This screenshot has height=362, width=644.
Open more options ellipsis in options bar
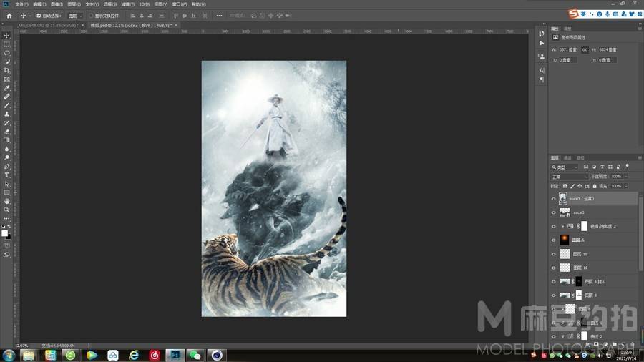coord(220,16)
